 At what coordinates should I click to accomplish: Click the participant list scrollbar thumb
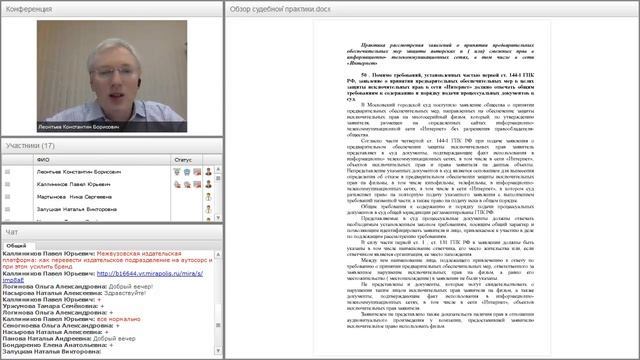218,178
